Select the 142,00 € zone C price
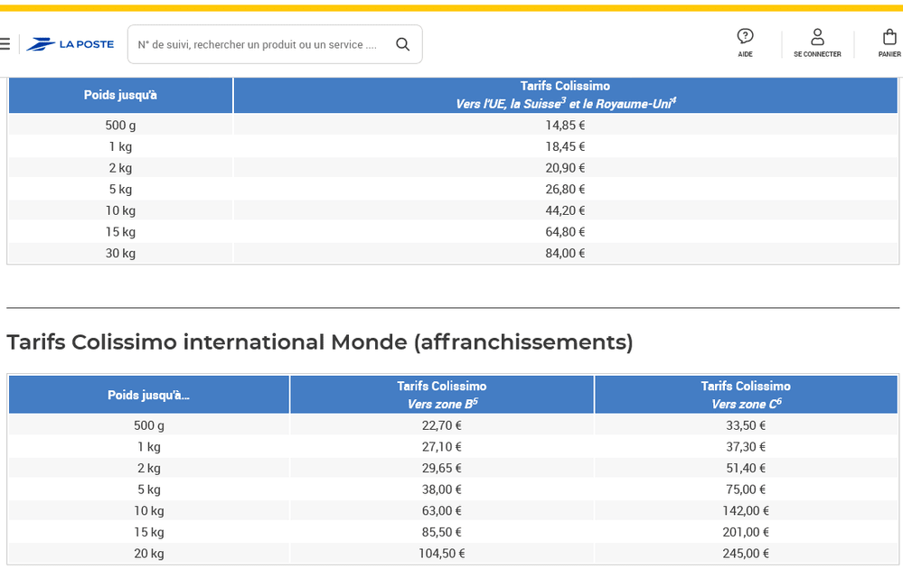 point(746,510)
